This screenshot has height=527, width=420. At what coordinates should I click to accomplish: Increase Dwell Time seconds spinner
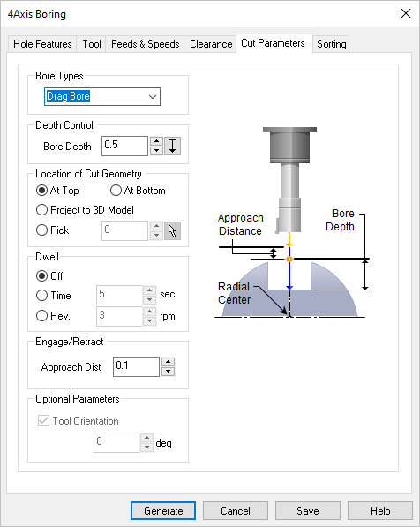coord(149,290)
